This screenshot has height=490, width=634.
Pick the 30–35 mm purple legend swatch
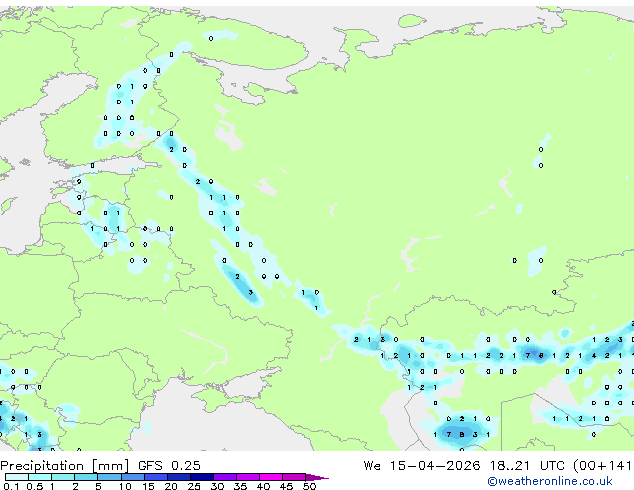click(224, 477)
